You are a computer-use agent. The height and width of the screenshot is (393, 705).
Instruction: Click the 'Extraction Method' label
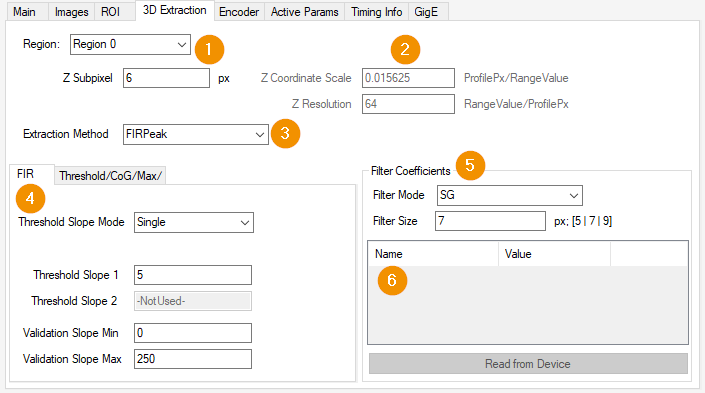(x=66, y=134)
